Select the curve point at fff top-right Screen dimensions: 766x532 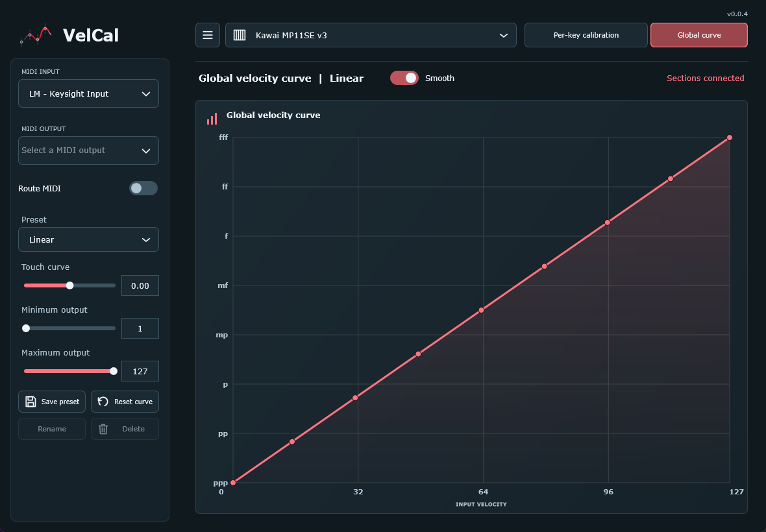pos(730,138)
